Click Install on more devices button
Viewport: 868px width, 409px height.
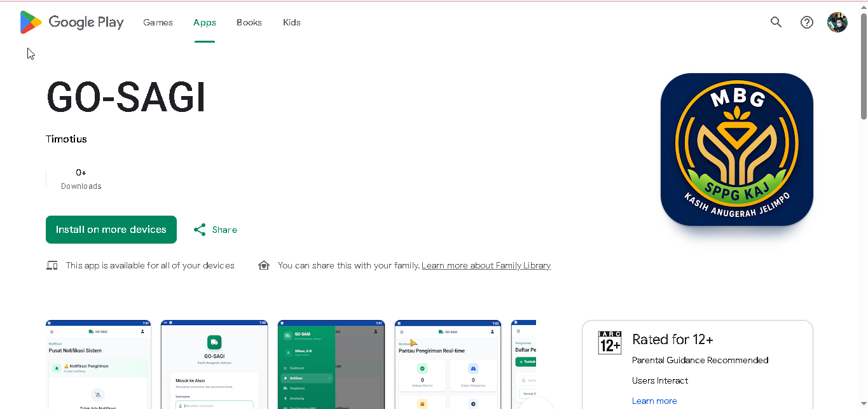(x=111, y=230)
